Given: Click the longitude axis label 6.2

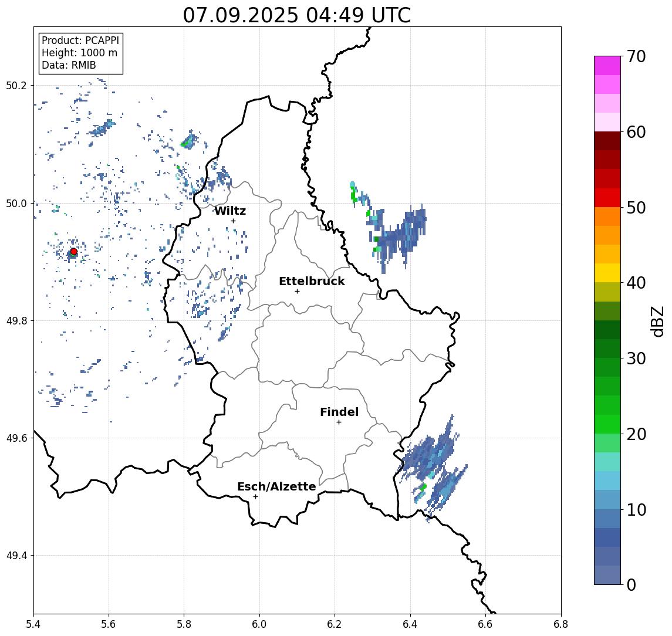Looking at the screenshot, I should tap(335, 624).
